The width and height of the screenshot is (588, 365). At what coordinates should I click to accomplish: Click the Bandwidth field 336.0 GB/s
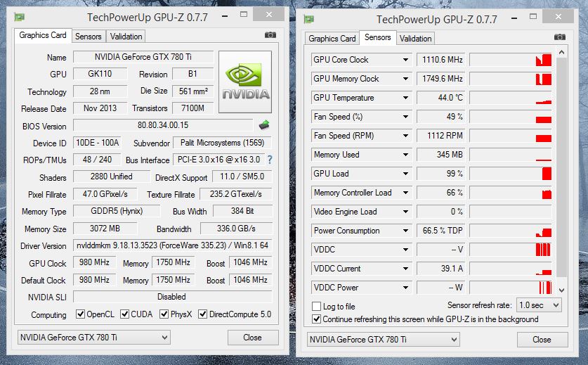[236, 229]
